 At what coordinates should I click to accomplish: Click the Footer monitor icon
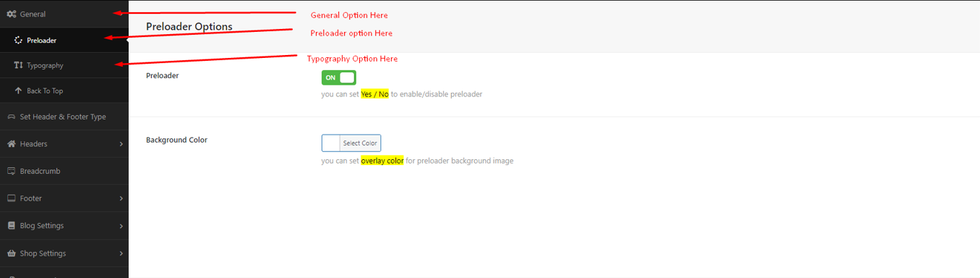point(12,198)
